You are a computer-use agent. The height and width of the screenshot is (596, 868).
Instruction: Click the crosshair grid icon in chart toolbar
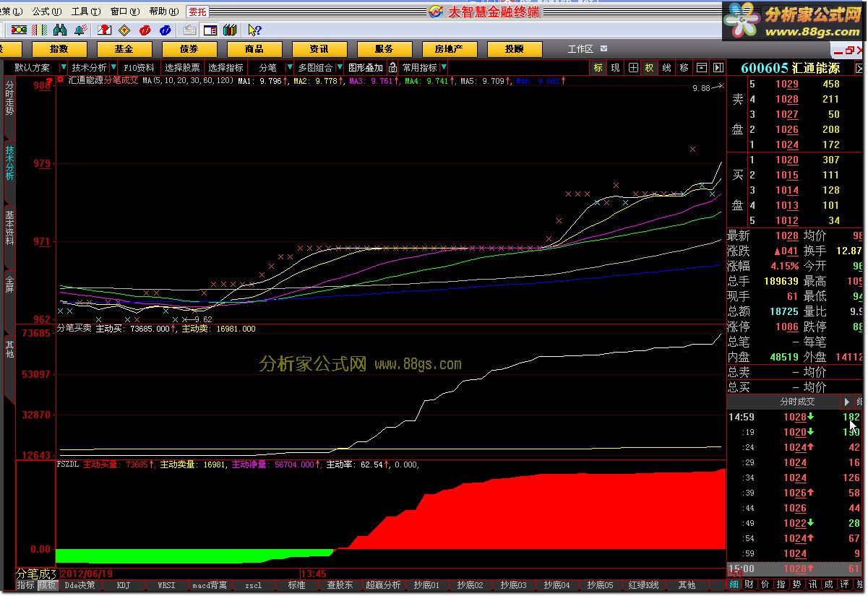point(633,67)
